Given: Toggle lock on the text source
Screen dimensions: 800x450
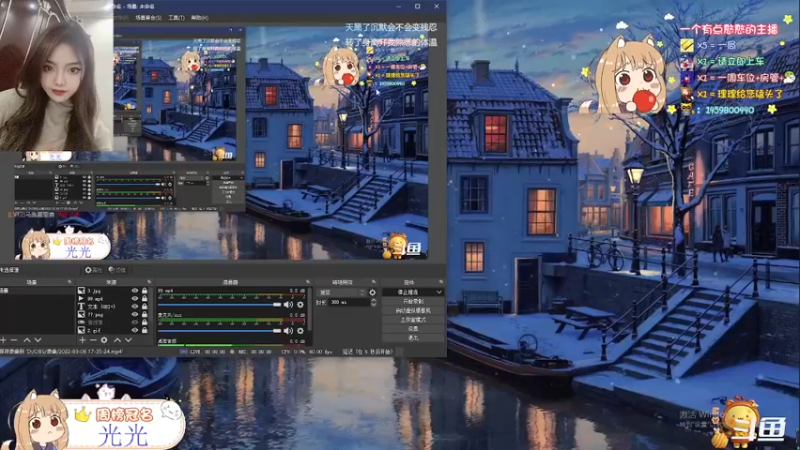Looking at the screenshot, I should coord(144,306).
